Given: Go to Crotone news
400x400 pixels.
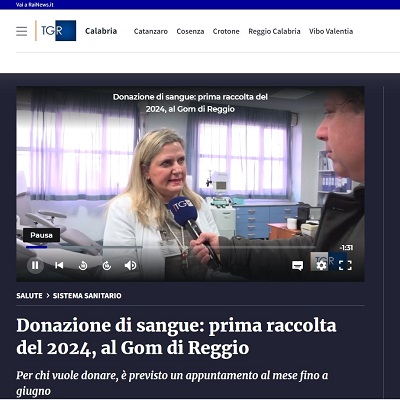Looking at the screenshot, I should tap(226, 31).
